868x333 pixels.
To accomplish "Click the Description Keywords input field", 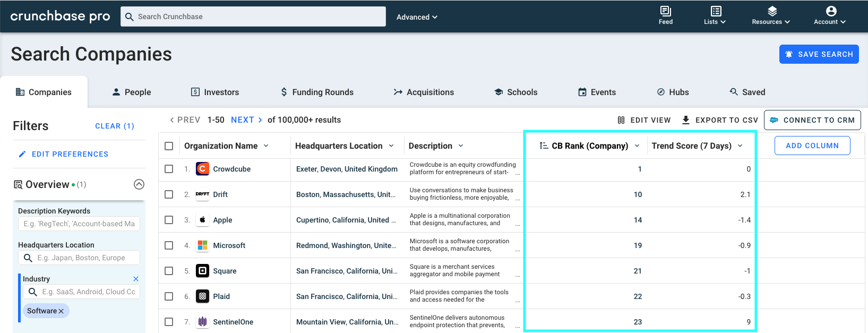I will point(79,224).
